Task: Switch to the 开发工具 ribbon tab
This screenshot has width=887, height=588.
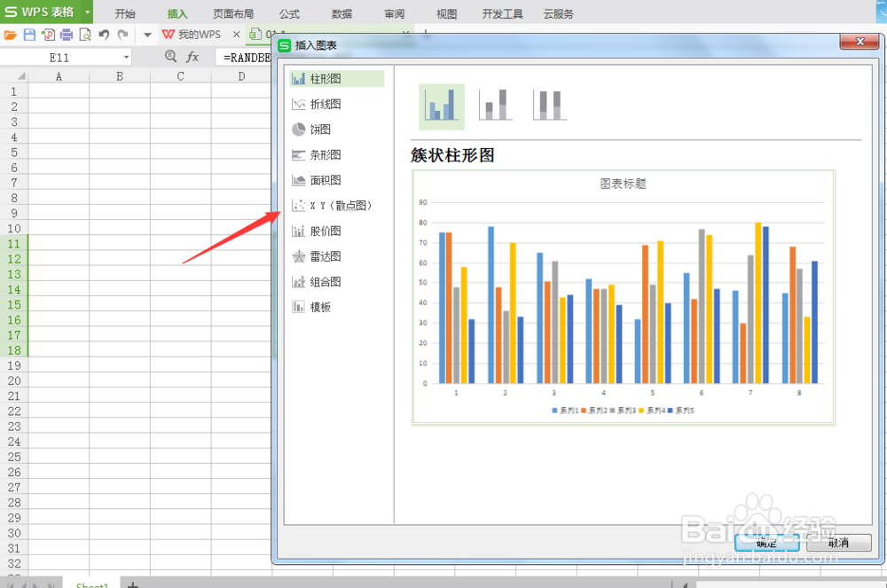Action: tap(502, 13)
